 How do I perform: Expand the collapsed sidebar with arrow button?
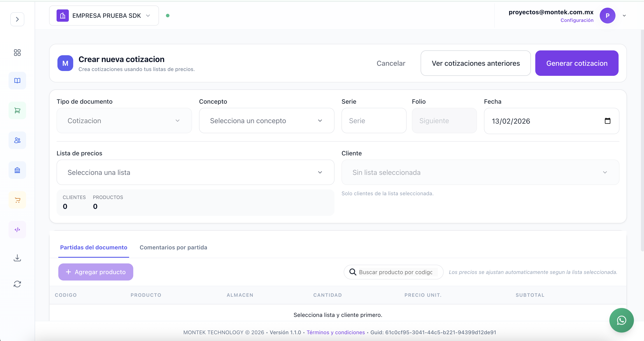point(17,19)
